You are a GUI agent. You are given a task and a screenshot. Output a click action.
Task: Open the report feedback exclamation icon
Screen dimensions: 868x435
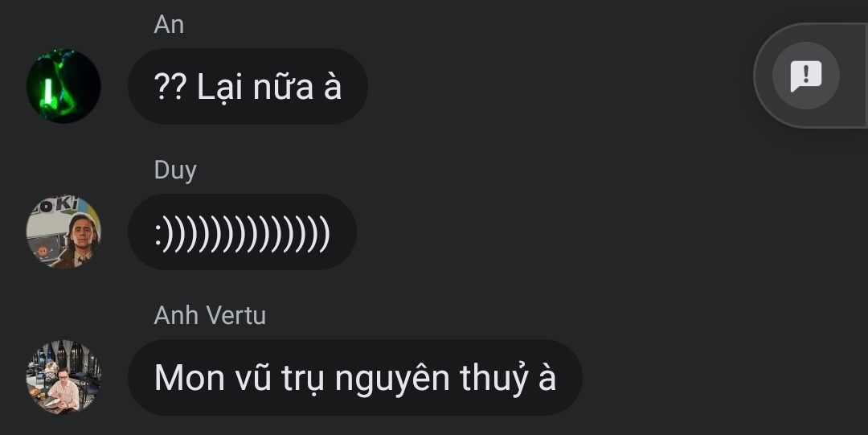pyautogui.click(x=806, y=75)
